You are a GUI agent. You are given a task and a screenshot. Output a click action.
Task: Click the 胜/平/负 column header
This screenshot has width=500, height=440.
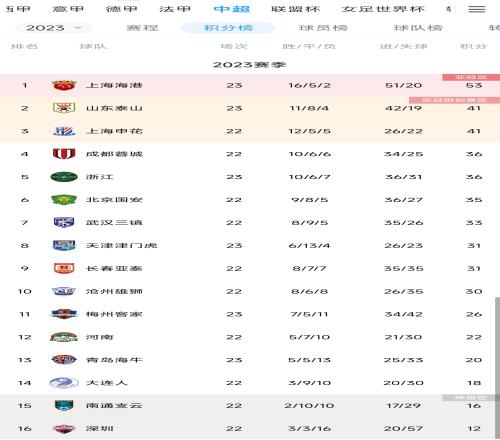(309, 46)
